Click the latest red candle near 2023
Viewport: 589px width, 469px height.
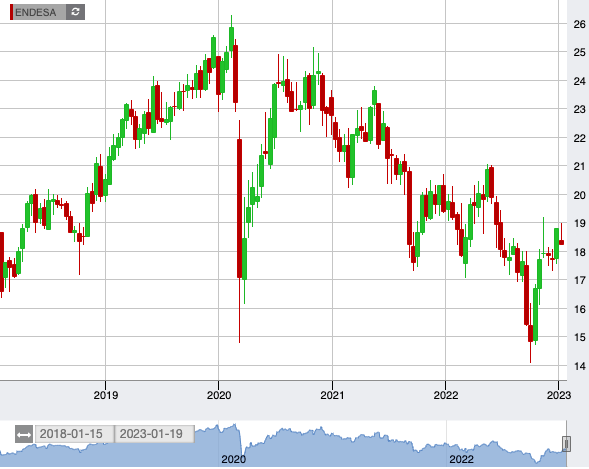(x=562, y=242)
